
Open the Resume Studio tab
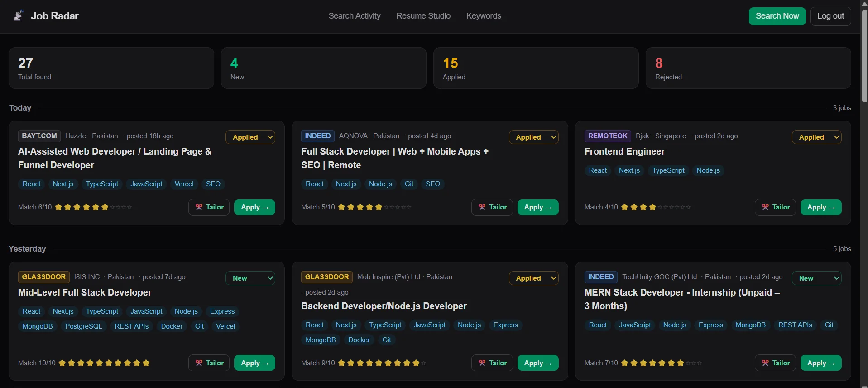[423, 16]
